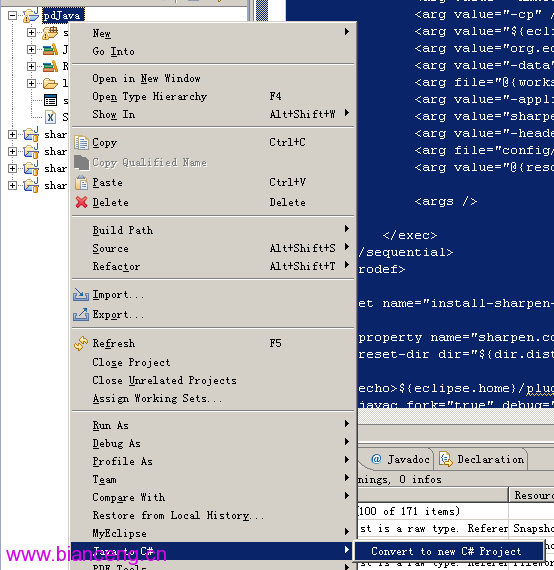Expand the source folder under pdJava

click(x=32, y=32)
